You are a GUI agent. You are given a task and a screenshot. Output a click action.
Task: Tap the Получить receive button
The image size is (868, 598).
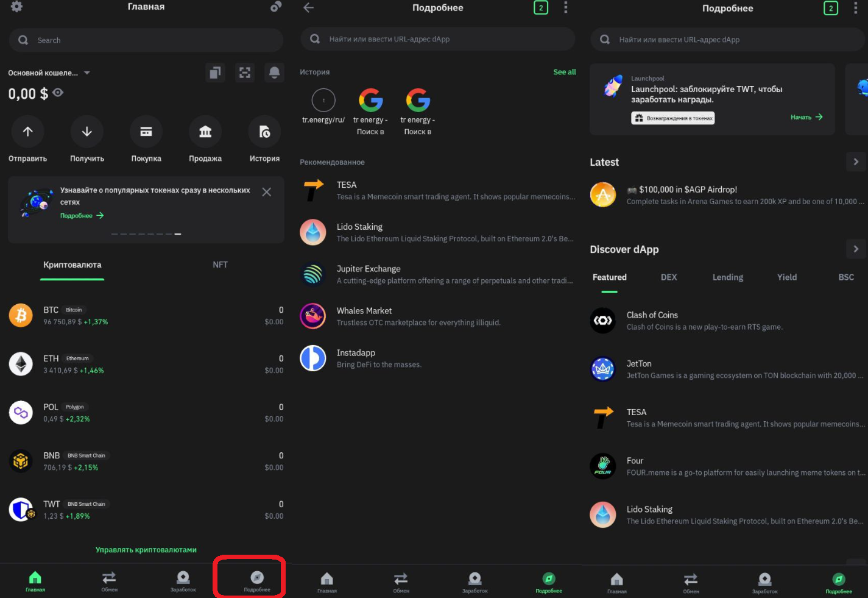pyautogui.click(x=87, y=140)
